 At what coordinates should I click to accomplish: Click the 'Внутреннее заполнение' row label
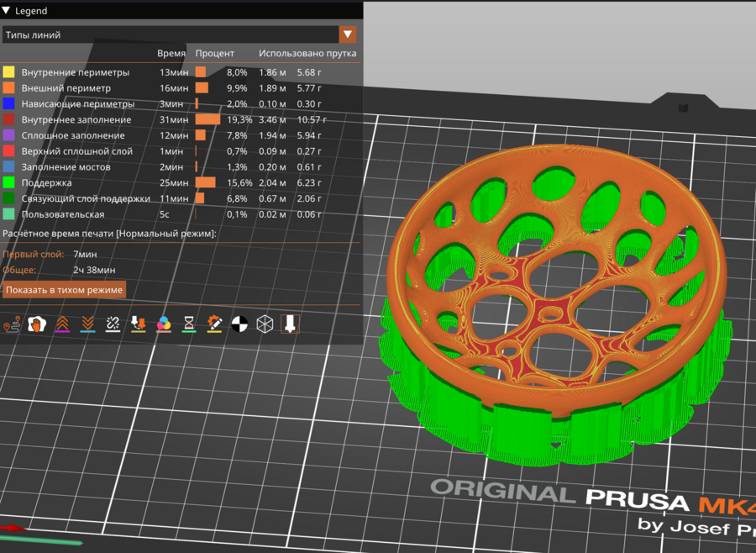click(73, 120)
